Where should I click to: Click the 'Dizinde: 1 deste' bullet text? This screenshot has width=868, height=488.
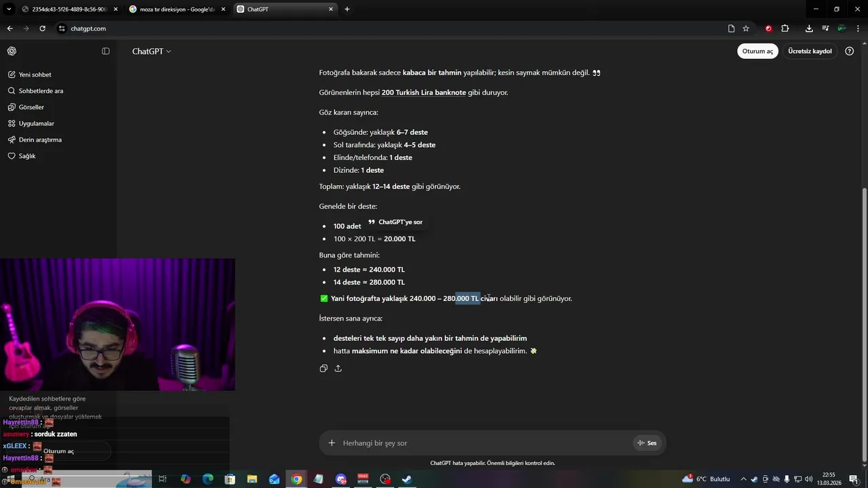(x=359, y=170)
